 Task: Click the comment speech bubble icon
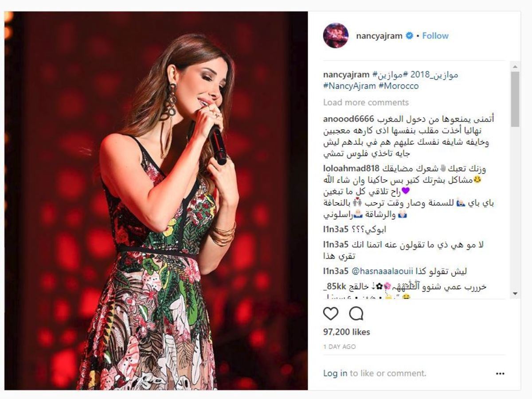[356, 314]
